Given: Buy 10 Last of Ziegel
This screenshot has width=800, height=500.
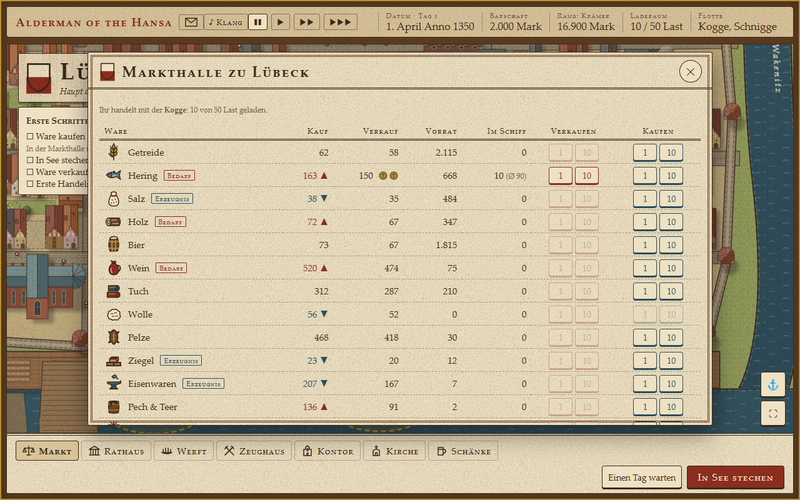Looking at the screenshot, I should coord(671,361).
